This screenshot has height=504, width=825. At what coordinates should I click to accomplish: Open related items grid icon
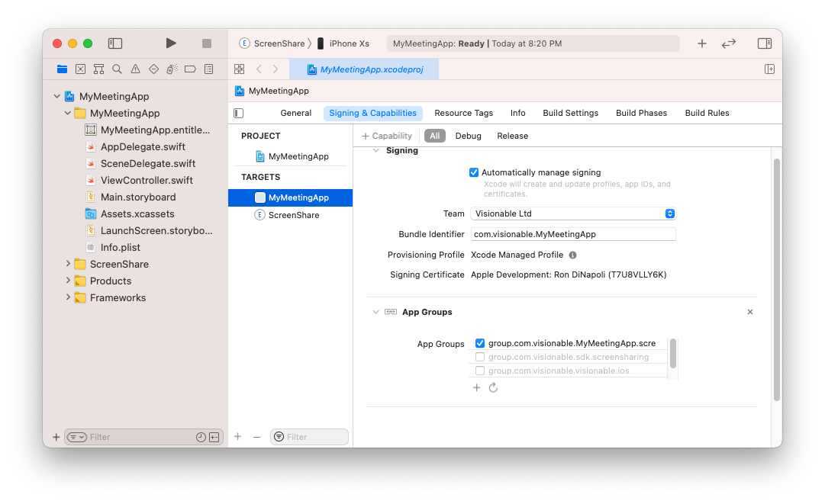click(240, 69)
